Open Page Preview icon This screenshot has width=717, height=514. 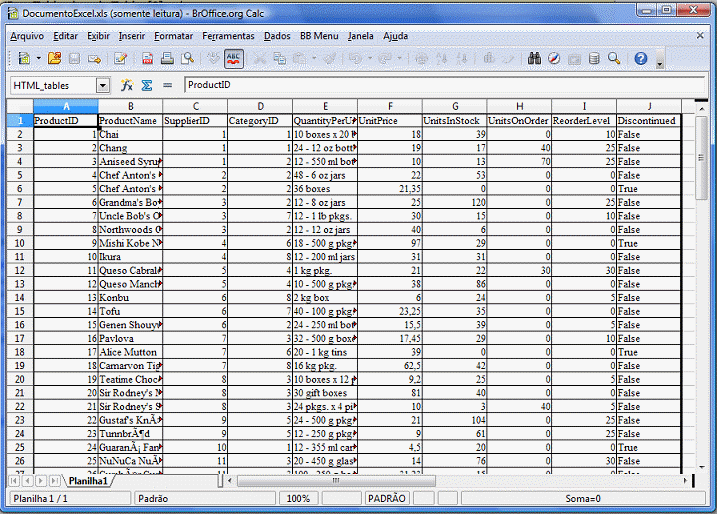(x=187, y=59)
